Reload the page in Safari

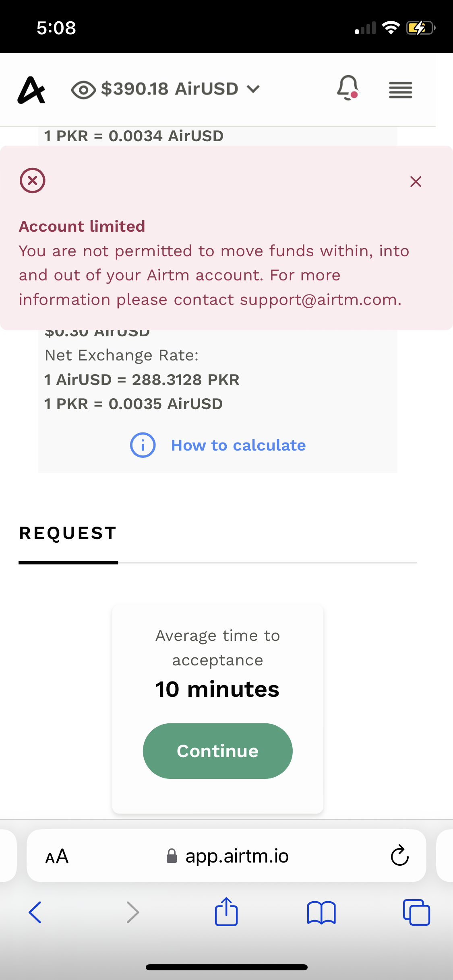399,856
